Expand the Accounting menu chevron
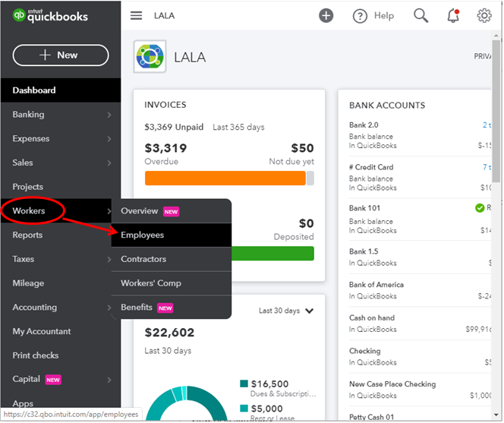504x423 pixels. [x=109, y=308]
